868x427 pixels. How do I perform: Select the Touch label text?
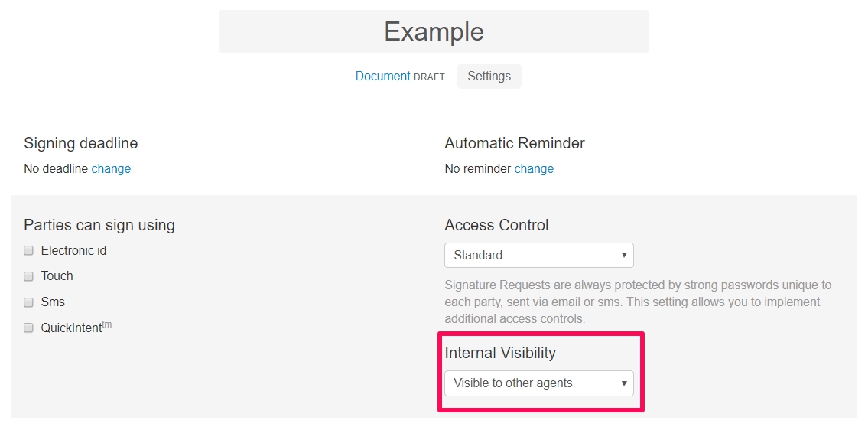(57, 276)
